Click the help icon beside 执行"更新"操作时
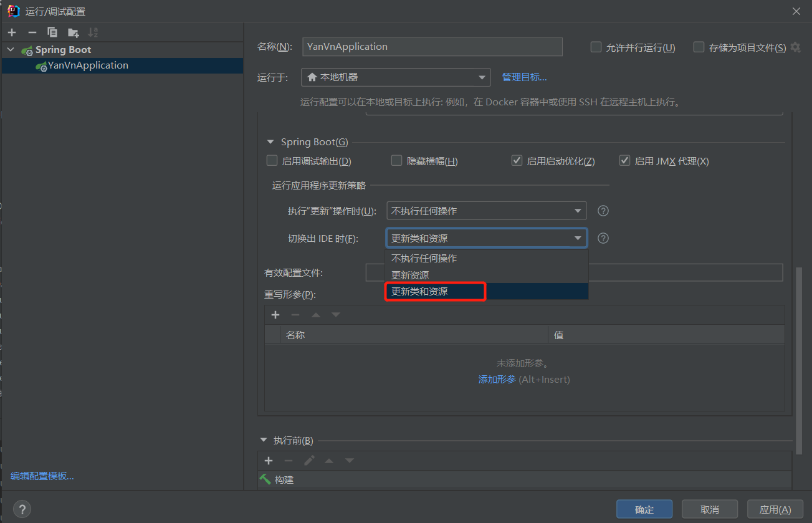 point(603,211)
